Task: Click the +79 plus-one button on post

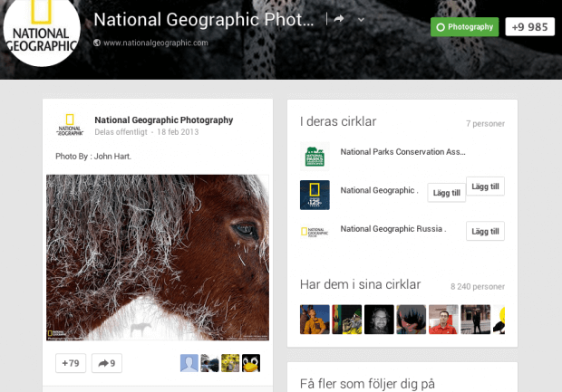Action: 71,363
